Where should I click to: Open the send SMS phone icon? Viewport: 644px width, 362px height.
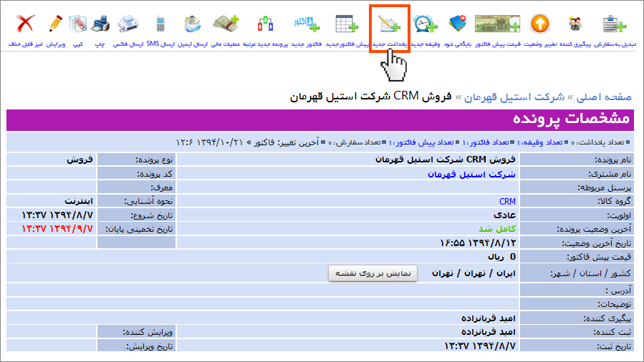click(x=160, y=24)
